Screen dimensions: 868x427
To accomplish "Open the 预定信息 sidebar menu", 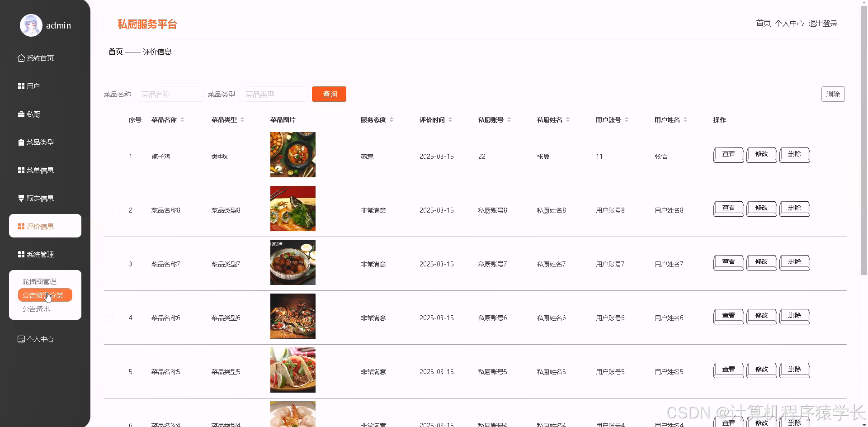I will 36,198.
